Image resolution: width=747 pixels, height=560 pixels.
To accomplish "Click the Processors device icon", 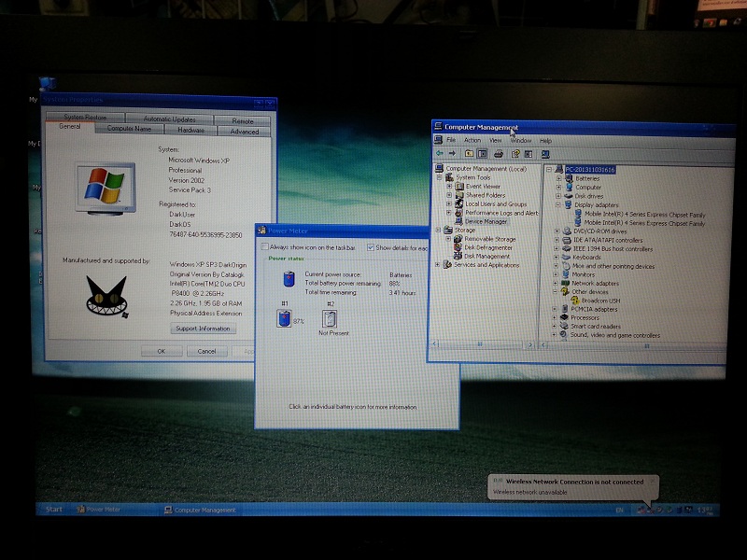I will [x=564, y=317].
